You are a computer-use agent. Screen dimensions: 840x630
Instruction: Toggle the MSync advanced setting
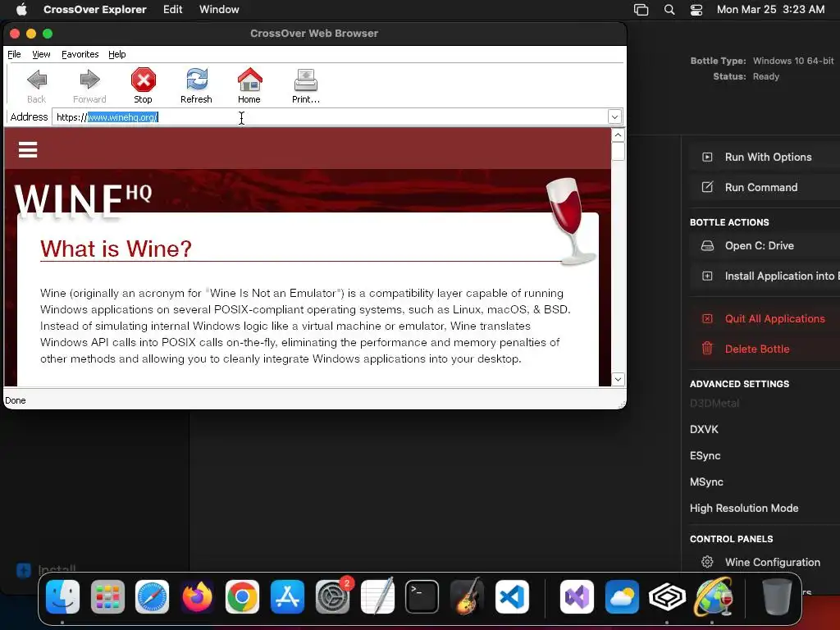[x=706, y=482]
